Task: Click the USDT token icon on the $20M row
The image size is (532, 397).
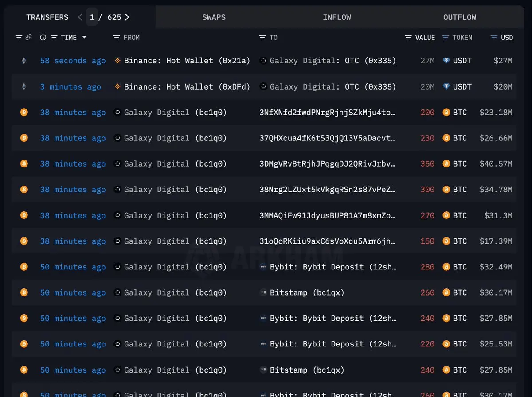Action: point(446,86)
